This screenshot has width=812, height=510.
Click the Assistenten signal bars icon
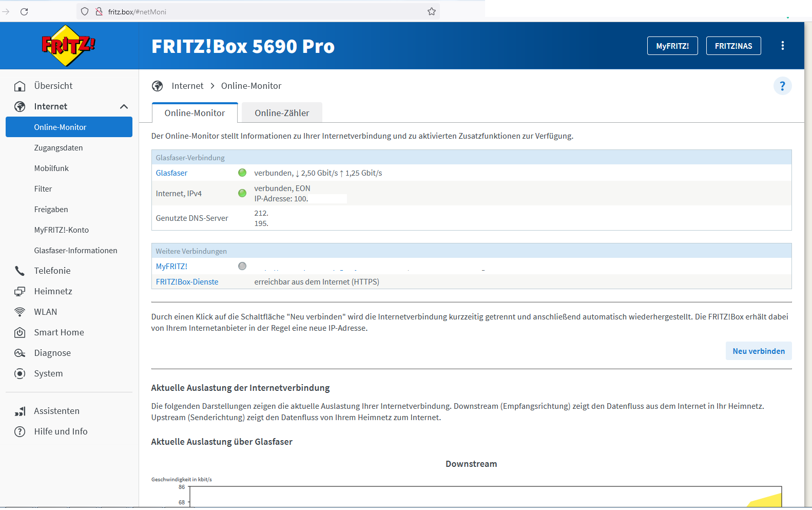20,411
